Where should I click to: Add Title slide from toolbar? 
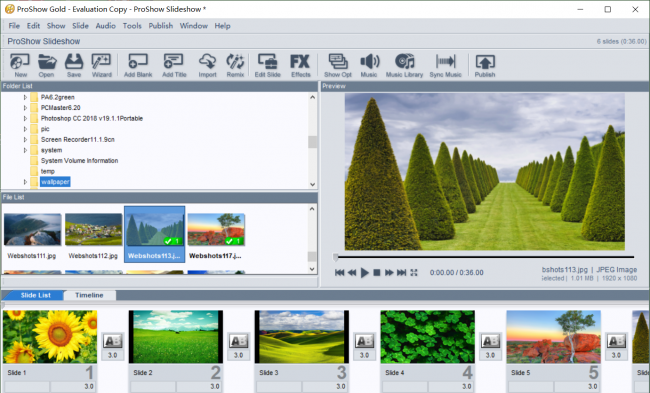[x=174, y=66]
